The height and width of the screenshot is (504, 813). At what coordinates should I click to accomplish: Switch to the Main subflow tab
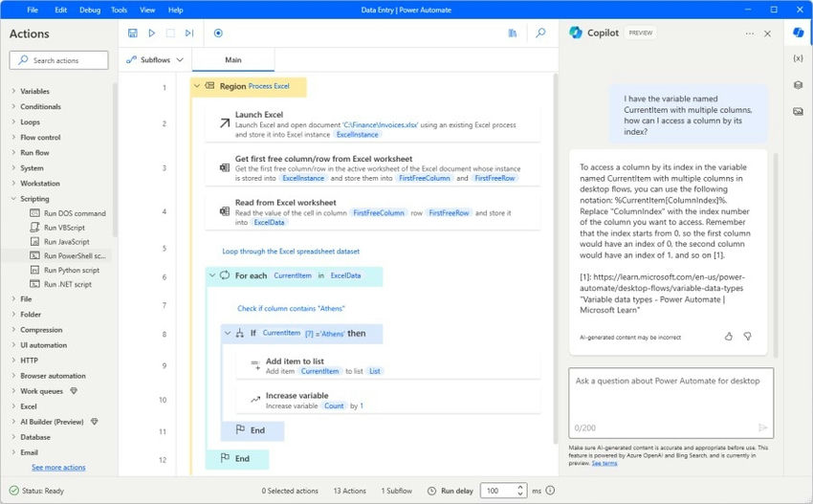click(233, 59)
